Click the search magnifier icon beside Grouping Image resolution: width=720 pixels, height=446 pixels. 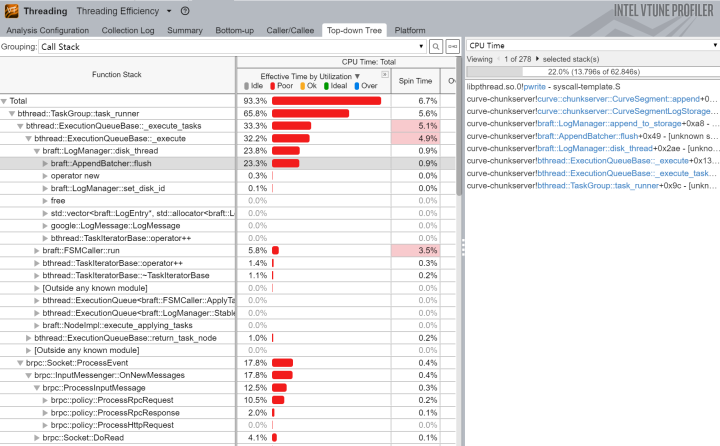436,46
